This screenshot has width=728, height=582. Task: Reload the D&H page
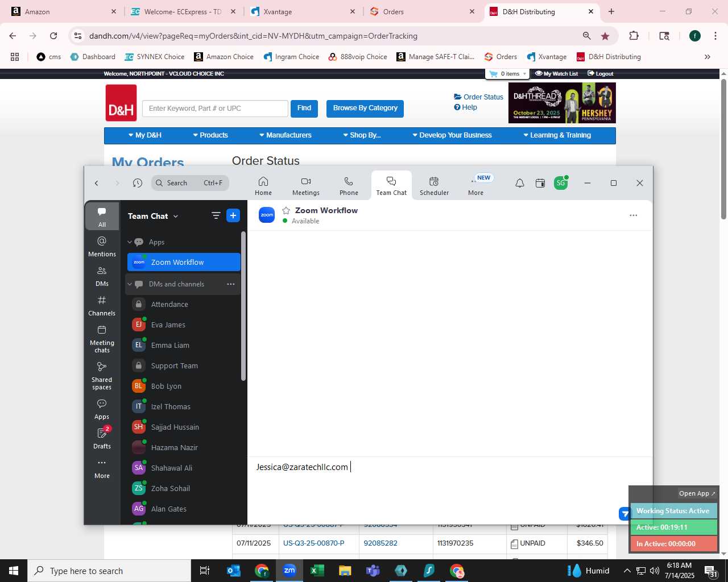[x=53, y=36]
